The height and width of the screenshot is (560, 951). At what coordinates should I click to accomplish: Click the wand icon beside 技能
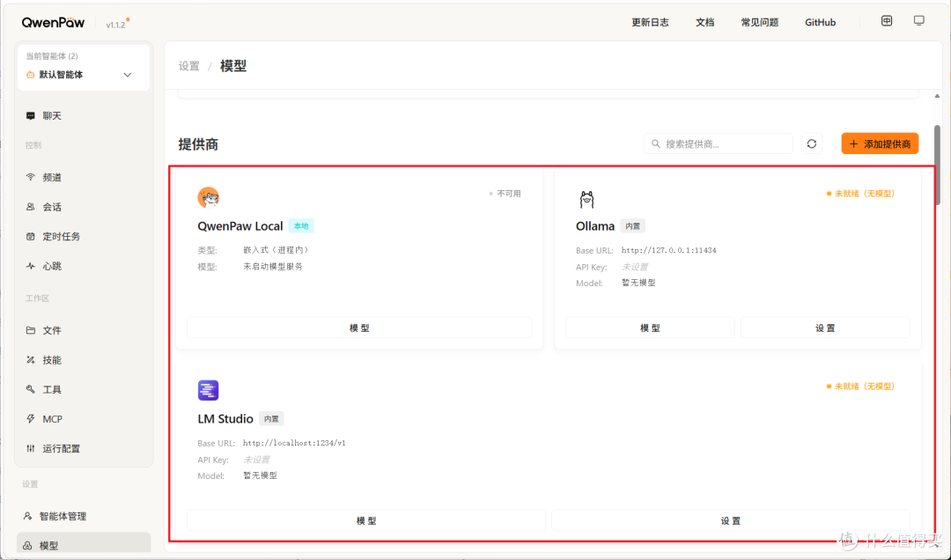pyautogui.click(x=30, y=360)
